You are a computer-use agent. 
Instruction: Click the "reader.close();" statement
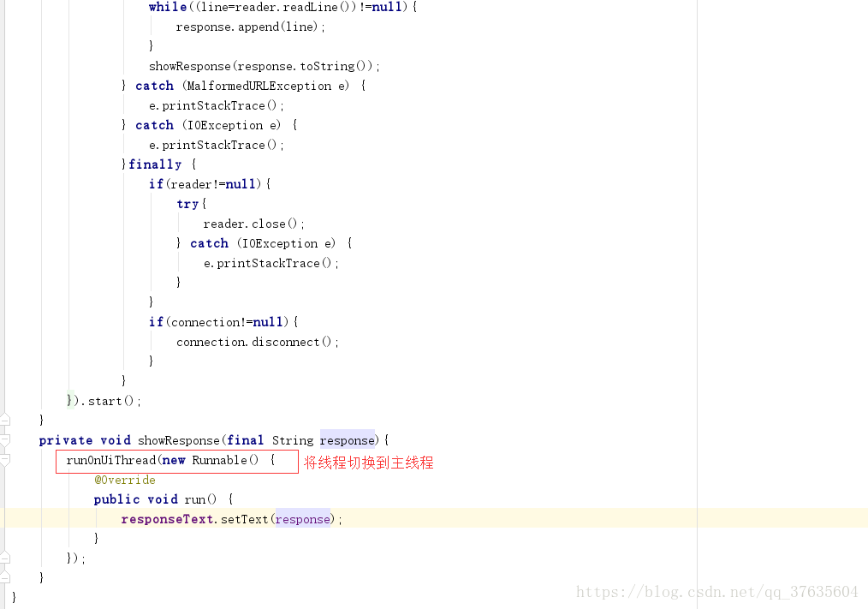[253, 224]
